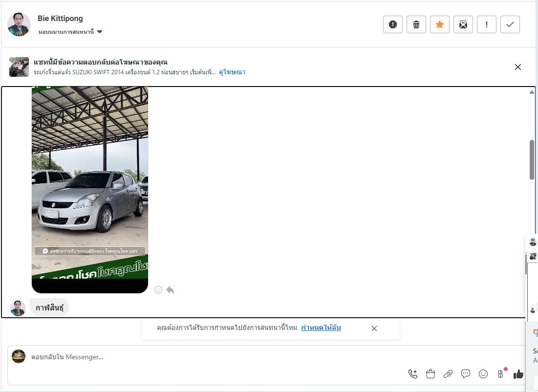This screenshot has height=392, width=538.
Task: Open the baht payment request icon
Action: click(501, 374)
